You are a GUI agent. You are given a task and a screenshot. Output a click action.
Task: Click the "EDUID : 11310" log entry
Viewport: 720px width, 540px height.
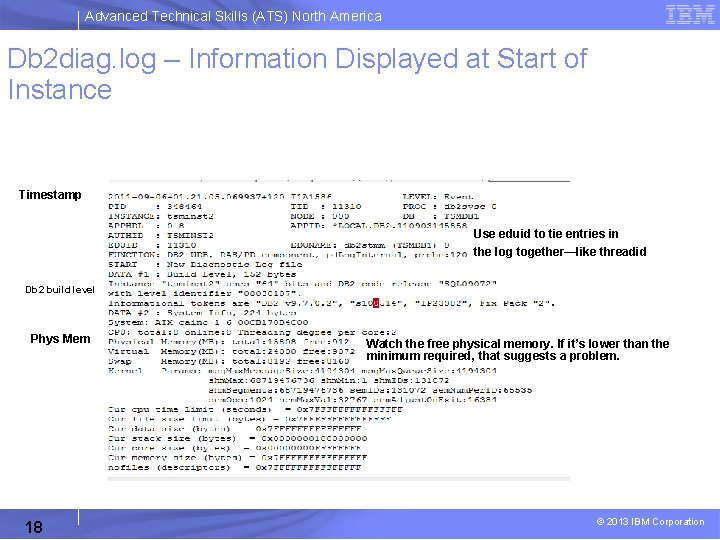tap(152, 245)
